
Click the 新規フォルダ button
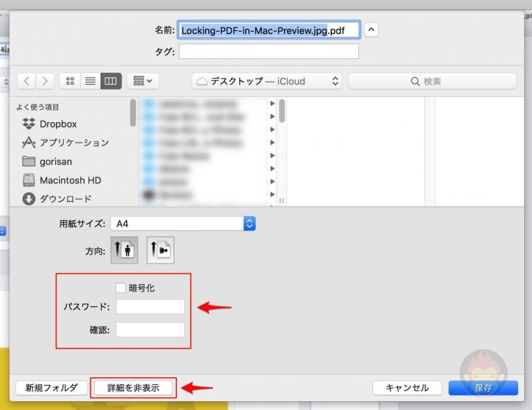click(x=52, y=388)
